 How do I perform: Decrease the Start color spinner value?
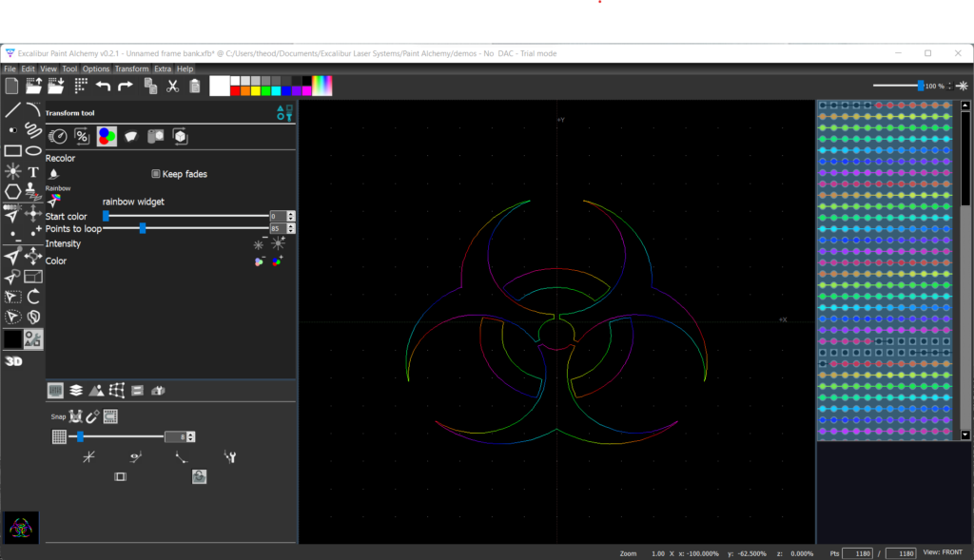tap(291, 220)
